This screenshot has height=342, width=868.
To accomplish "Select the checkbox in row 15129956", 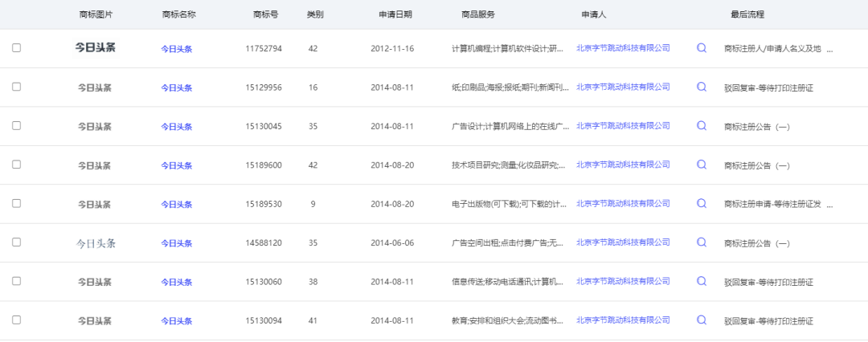I will pos(17,87).
